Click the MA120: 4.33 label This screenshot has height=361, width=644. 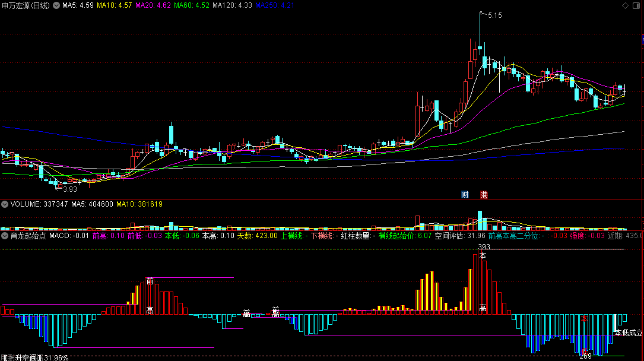click(x=232, y=5)
